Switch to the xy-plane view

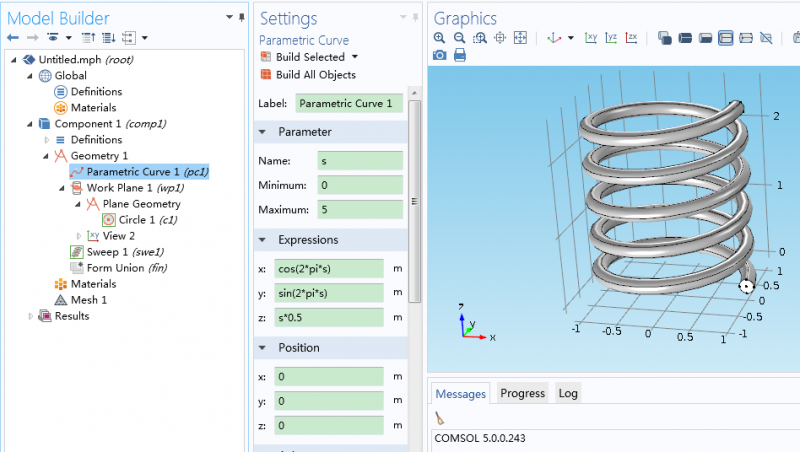click(591, 38)
